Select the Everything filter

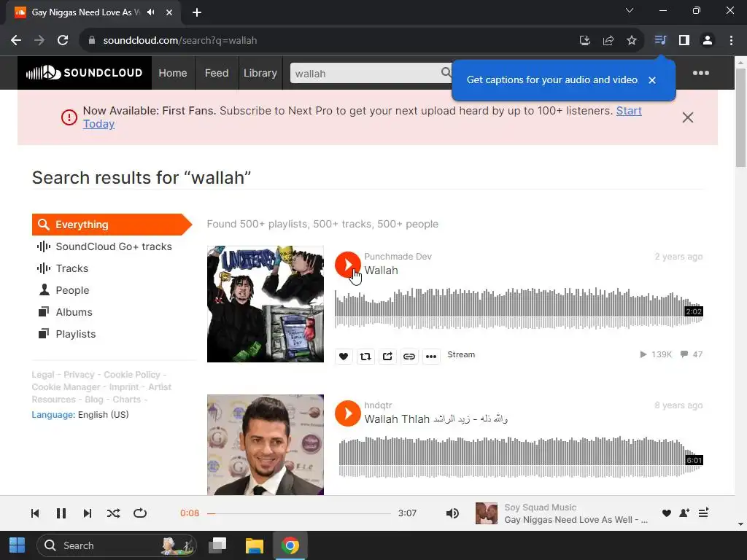pos(112,225)
